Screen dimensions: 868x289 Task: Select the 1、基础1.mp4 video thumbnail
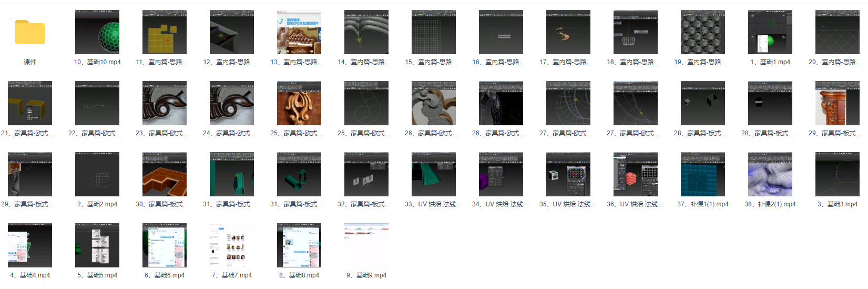pos(770,32)
